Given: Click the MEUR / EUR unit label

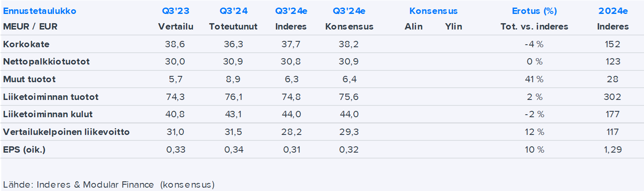Looking at the screenshot, I should click(30, 27).
